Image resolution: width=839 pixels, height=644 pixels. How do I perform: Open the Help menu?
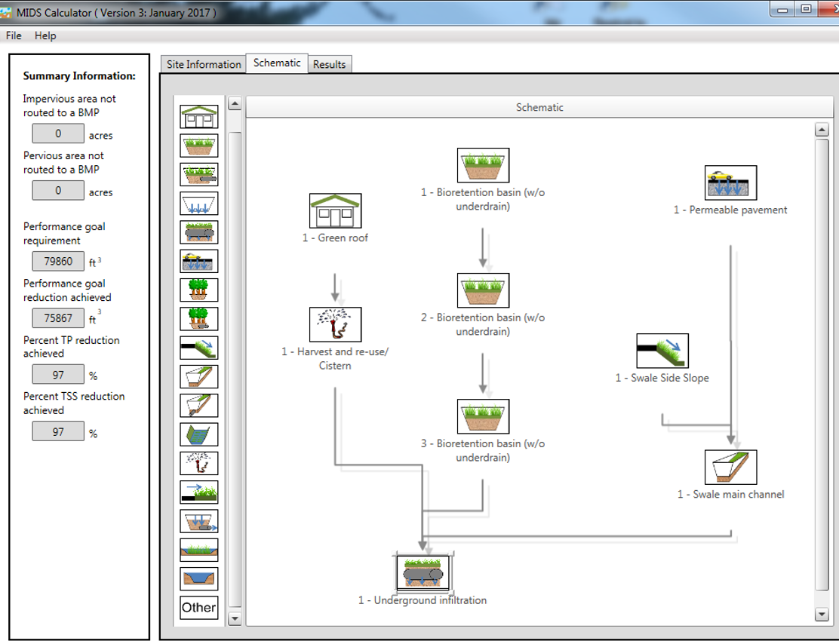click(x=45, y=35)
